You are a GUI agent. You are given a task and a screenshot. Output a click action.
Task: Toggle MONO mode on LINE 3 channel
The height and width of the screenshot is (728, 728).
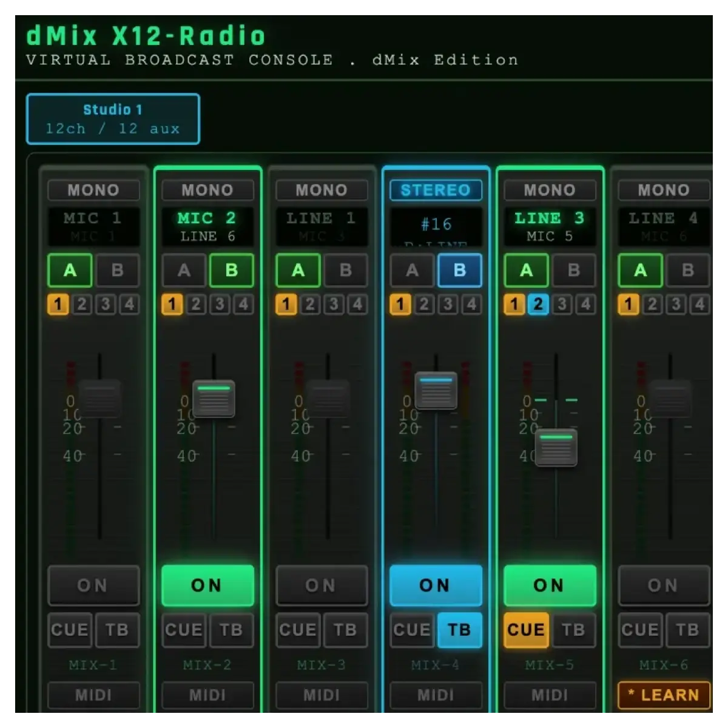(550, 190)
